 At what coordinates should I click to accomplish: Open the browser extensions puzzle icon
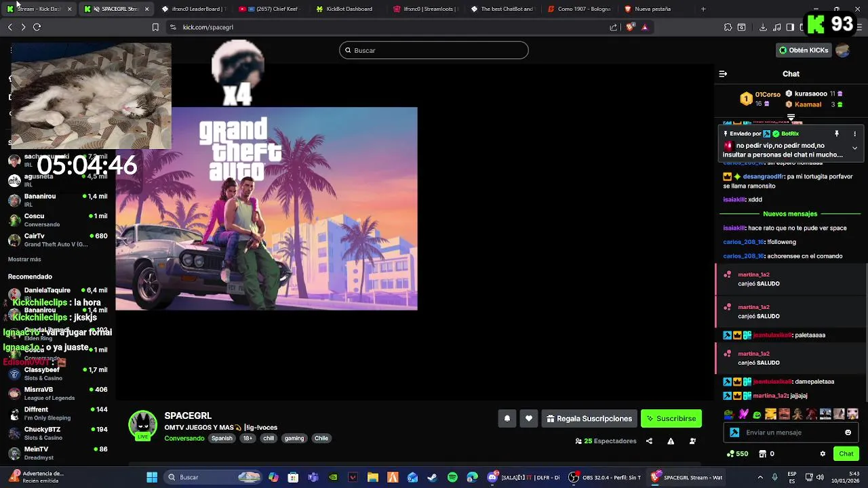[x=728, y=27]
